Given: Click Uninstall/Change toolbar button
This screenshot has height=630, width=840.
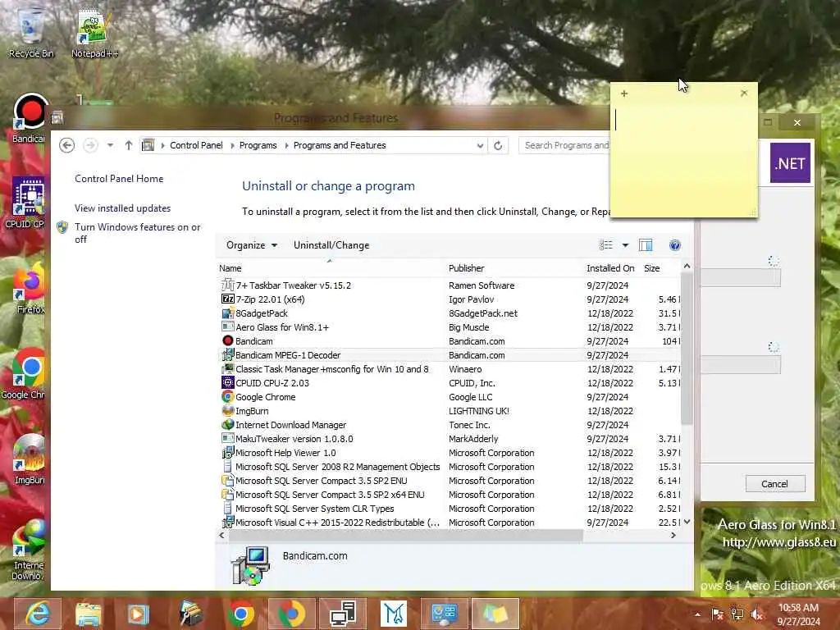Looking at the screenshot, I should tap(331, 245).
